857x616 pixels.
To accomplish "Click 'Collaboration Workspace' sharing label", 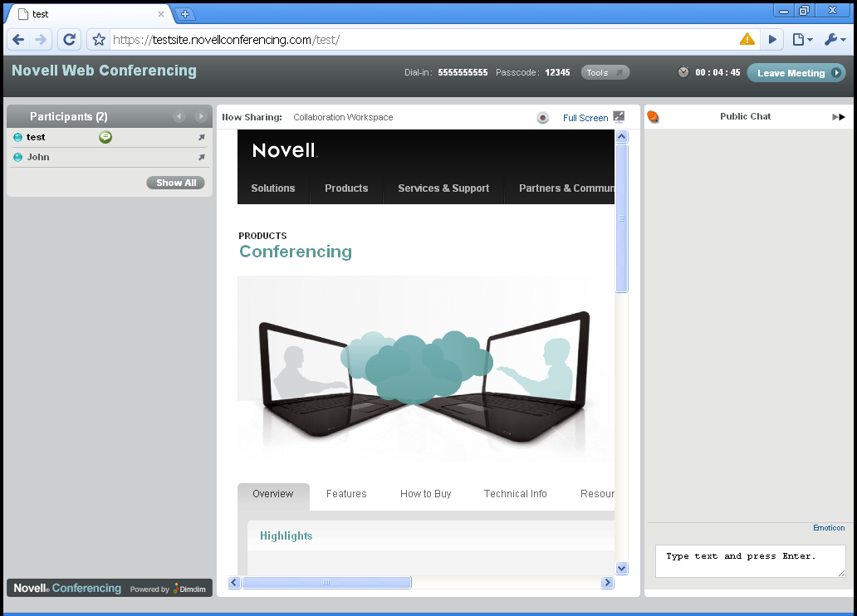I will (x=343, y=118).
